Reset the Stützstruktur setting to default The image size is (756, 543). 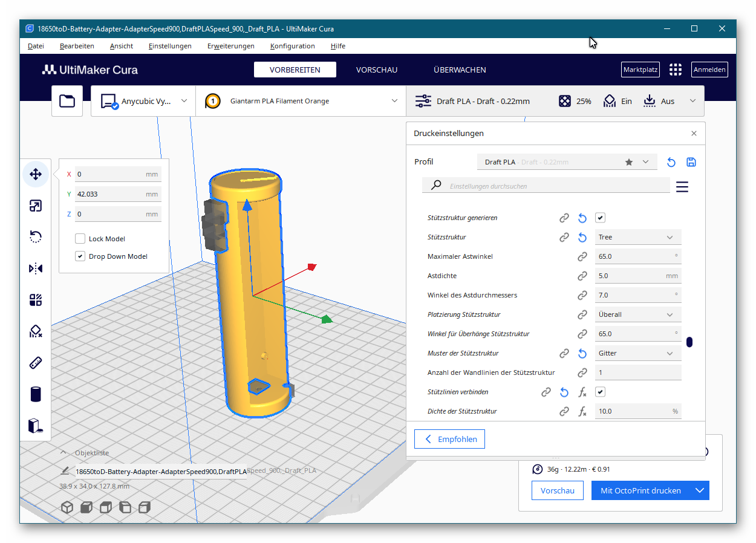click(582, 238)
